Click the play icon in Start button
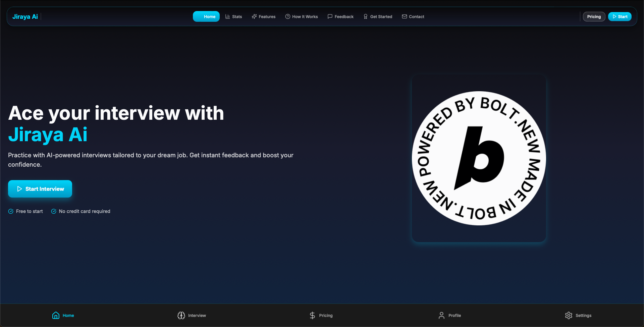The image size is (644, 327). click(x=614, y=16)
